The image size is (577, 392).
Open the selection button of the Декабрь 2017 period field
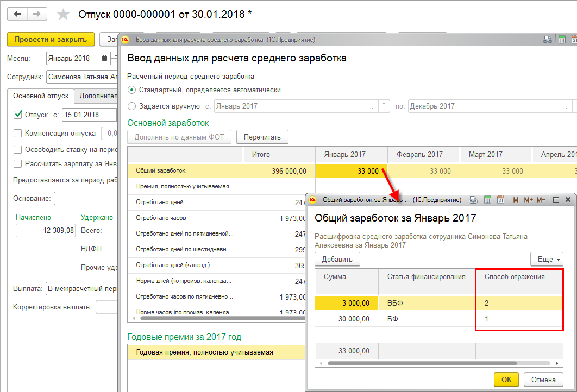point(566,106)
